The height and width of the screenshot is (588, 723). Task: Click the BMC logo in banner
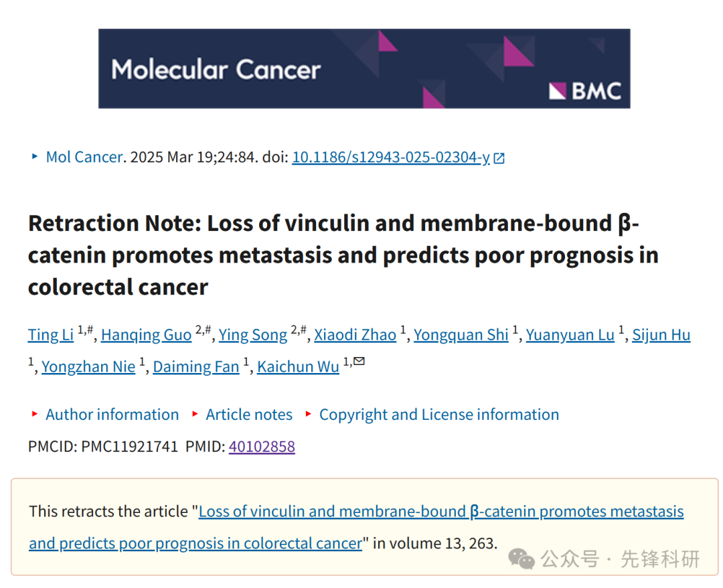click(x=585, y=91)
